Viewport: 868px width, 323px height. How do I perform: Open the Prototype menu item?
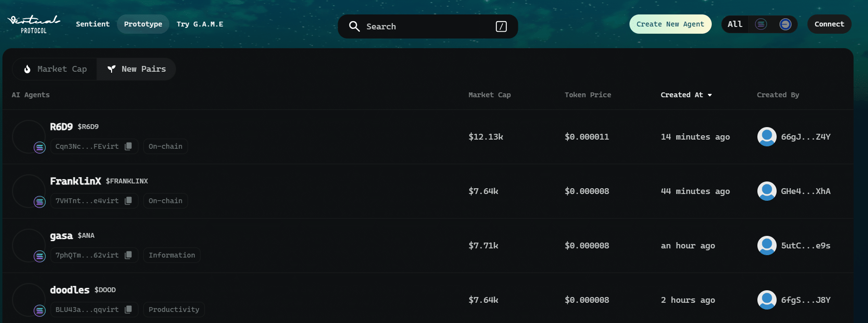pos(143,24)
